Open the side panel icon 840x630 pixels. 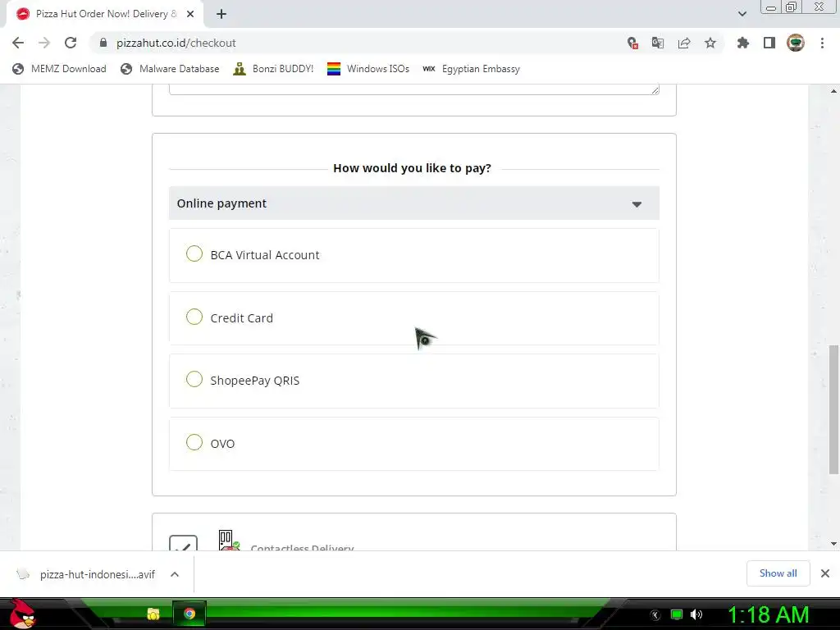click(x=769, y=43)
